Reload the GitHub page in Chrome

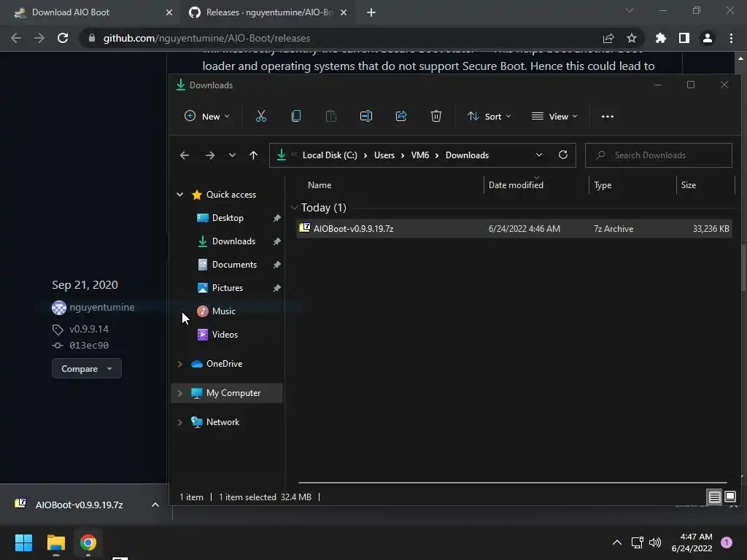tap(63, 38)
